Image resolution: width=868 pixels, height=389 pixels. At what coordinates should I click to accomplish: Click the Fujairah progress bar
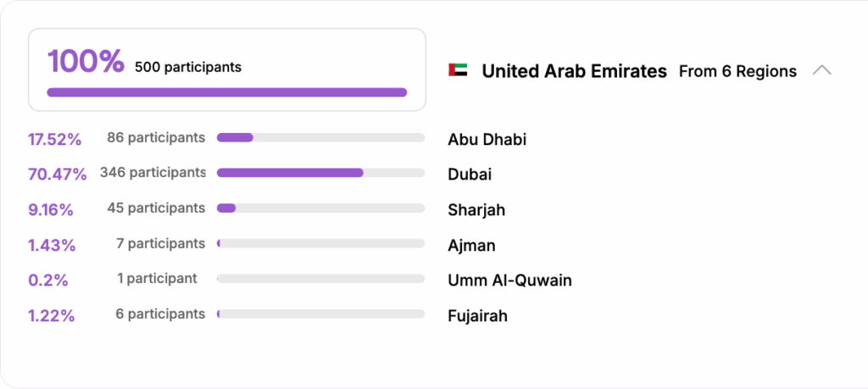tap(320, 314)
